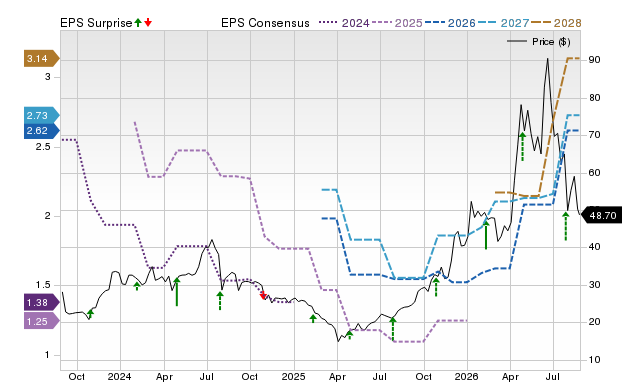Click the 40 label on the price axis
Viewport: 640px width, 382px height.
pyautogui.click(x=594, y=247)
